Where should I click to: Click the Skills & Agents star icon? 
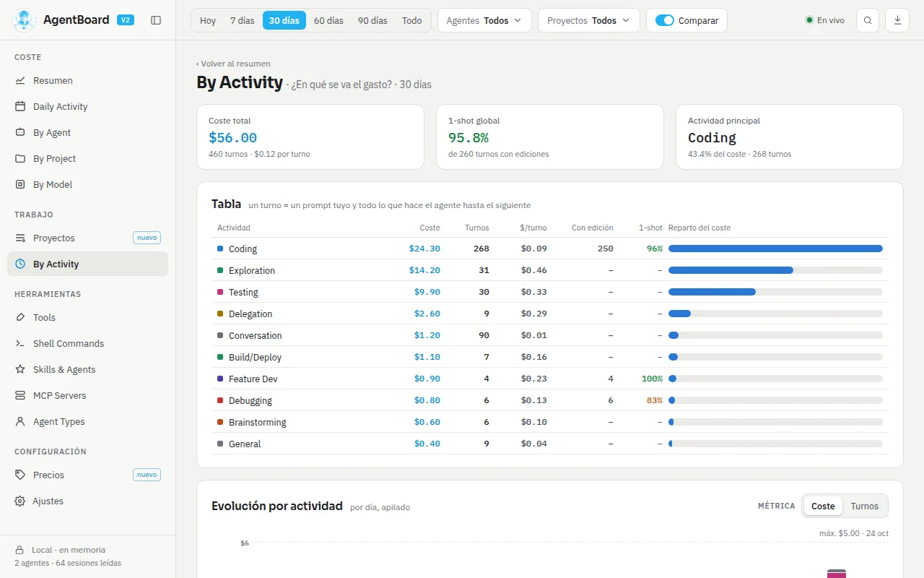(20, 370)
